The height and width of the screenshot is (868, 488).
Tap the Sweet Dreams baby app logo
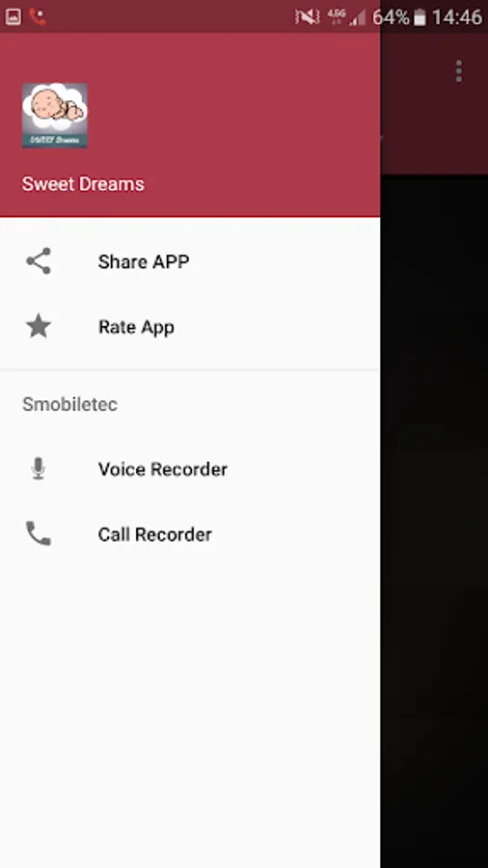55,115
